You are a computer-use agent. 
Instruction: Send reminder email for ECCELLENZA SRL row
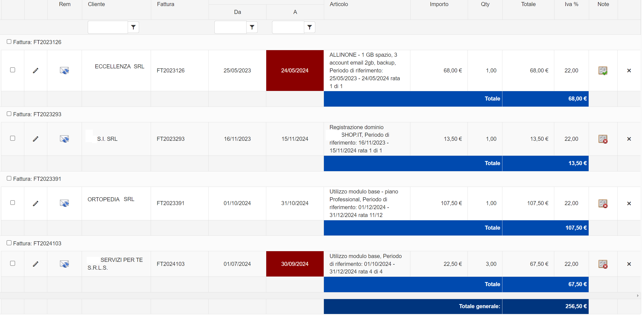[64, 71]
